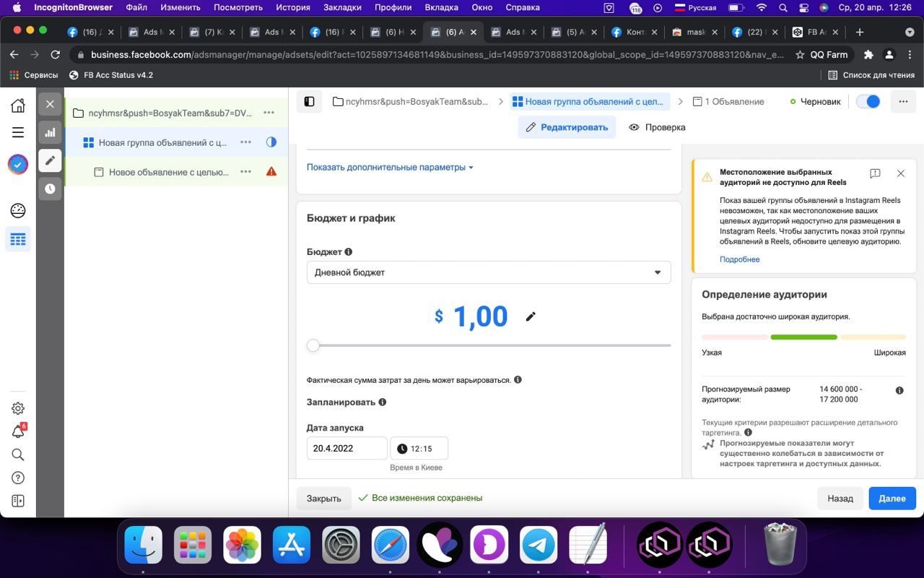Open more options for the campaign row
Viewport: 924px width, 578px height.
click(x=269, y=113)
